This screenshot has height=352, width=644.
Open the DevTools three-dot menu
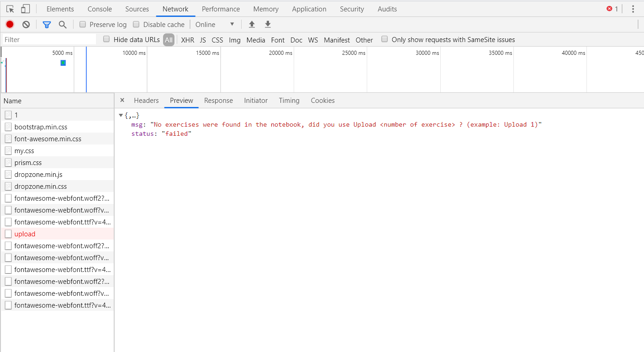[x=633, y=9]
